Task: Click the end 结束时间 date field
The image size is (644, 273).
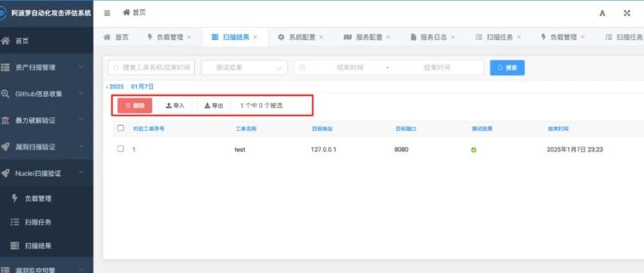Action: (x=437, y=68)
